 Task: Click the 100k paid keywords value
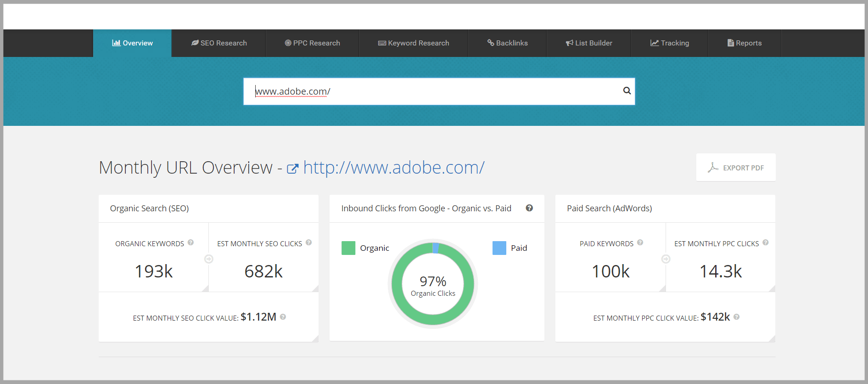(610, 271)
